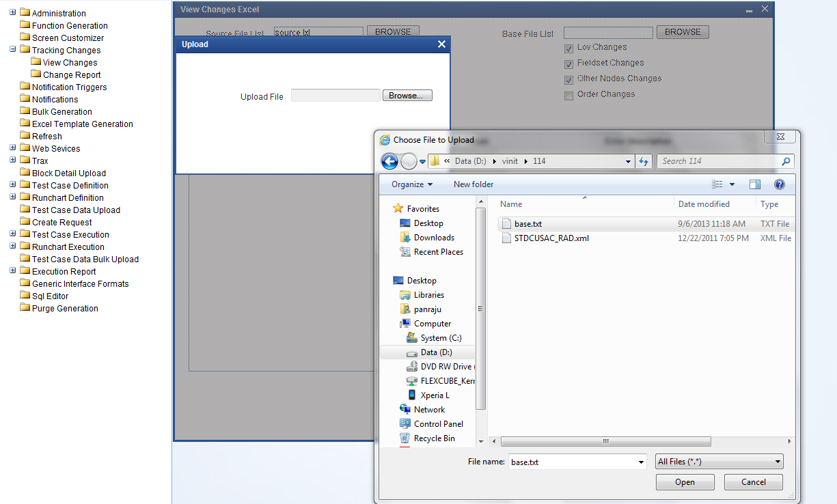Click the Open button
The width and height of the screenshot is (837, 504).
pos(685,482)
